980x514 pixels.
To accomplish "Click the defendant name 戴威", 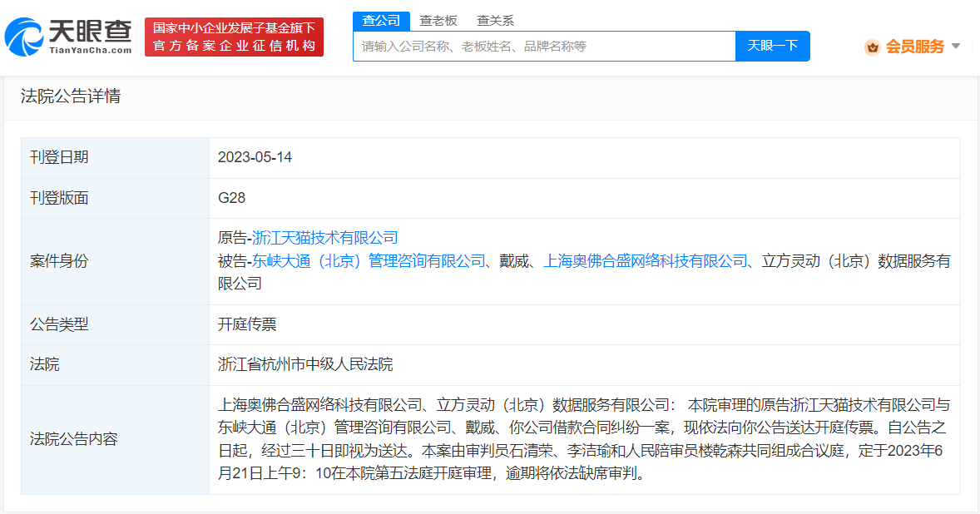I will click(514, 261).
